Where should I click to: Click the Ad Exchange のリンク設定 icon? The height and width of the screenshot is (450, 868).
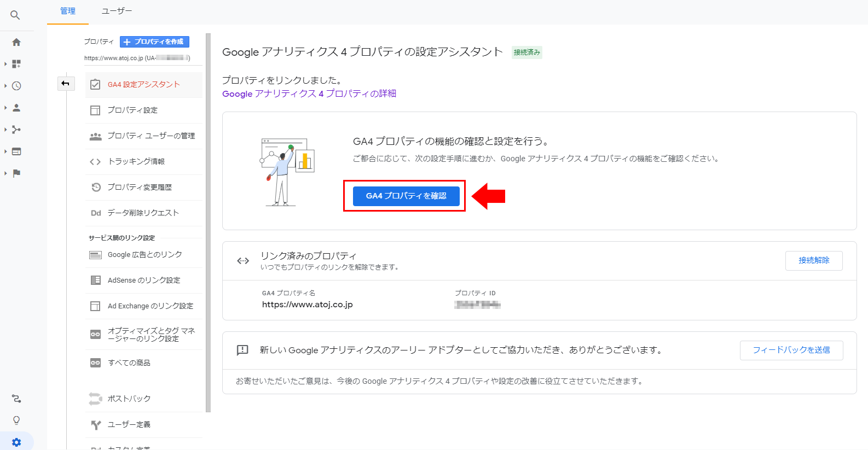(95, 306)
